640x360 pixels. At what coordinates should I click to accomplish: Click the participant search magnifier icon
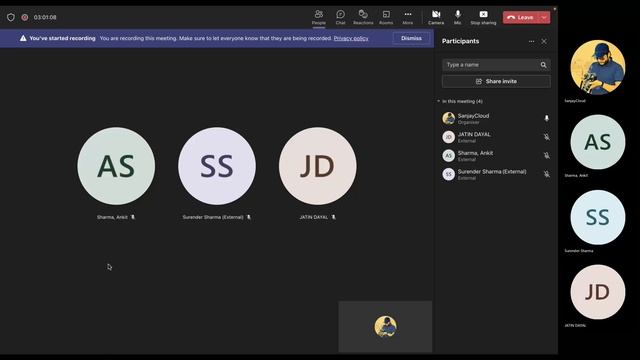point(544,65)
